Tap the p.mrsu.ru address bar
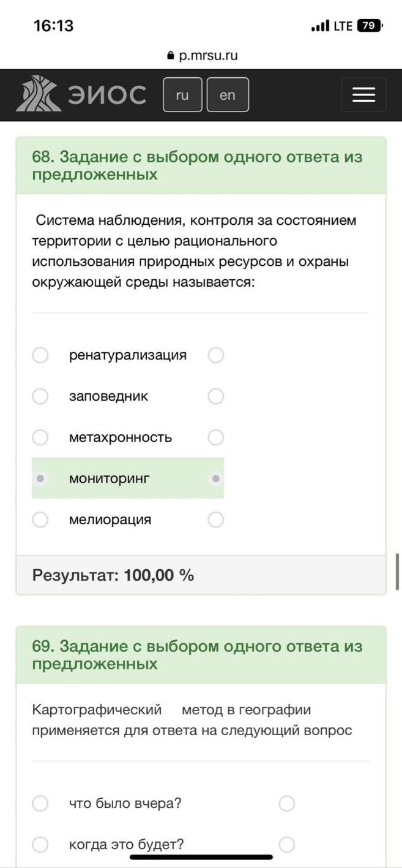This screenshot has width=402, height=868. click(x=201, y=56)
